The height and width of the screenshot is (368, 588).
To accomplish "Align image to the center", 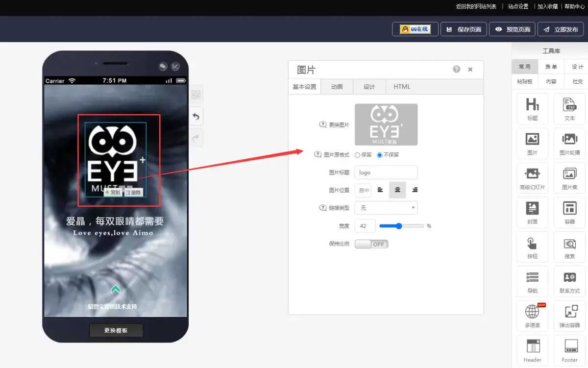I will (x=397, y=190).
